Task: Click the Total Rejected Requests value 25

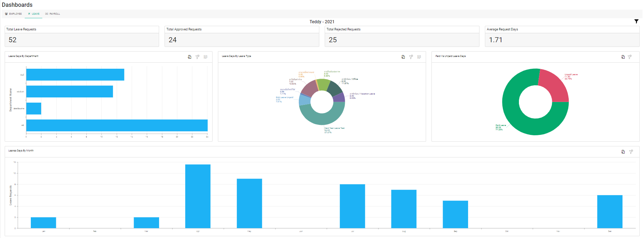Action: point(333,40)
